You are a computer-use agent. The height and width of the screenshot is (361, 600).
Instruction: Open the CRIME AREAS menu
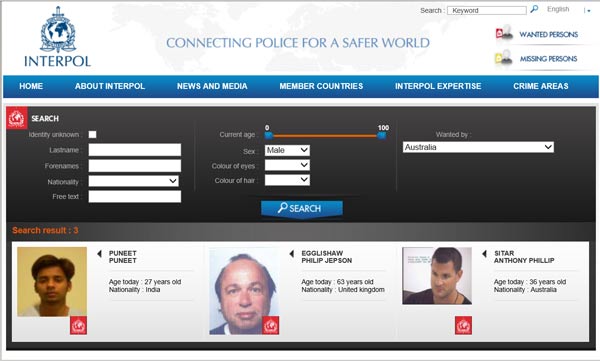coord(541,86)
